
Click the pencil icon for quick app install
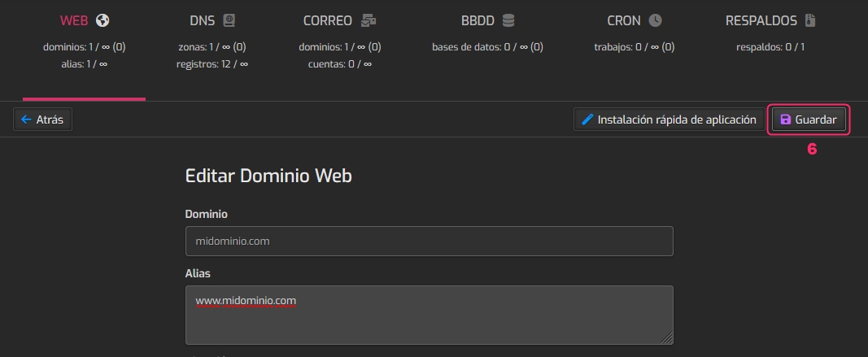[x=587, y=120]
